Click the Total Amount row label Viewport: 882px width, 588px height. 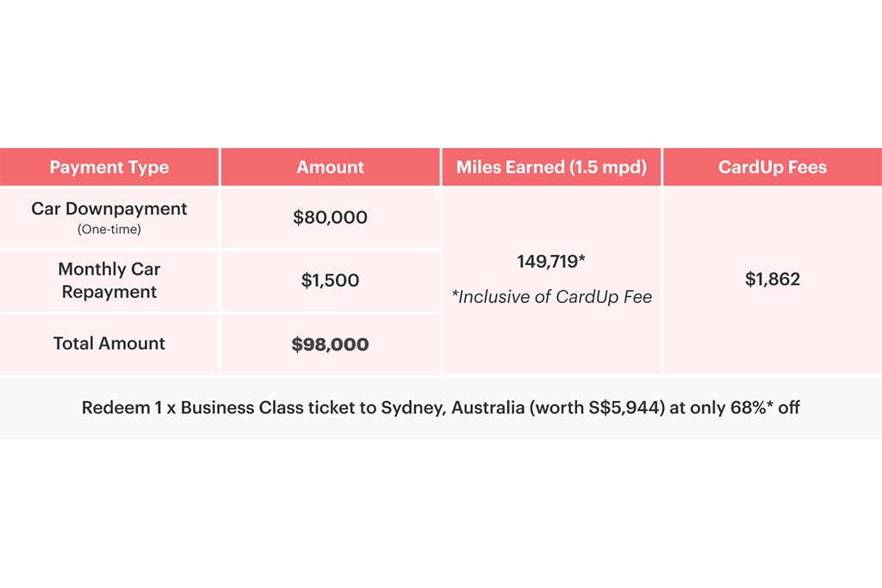coord(109,344)
